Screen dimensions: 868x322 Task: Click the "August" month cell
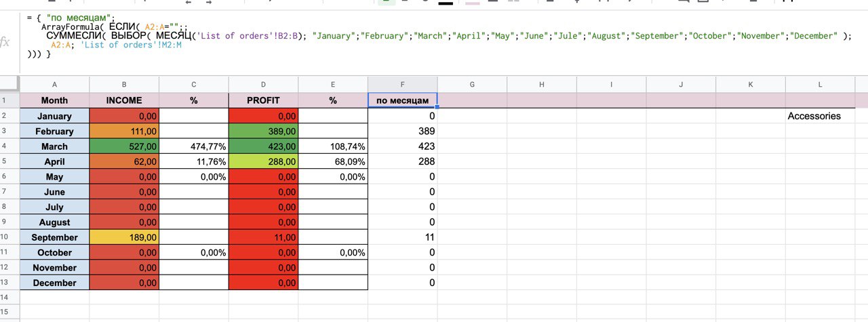click(x=54, y=222)
